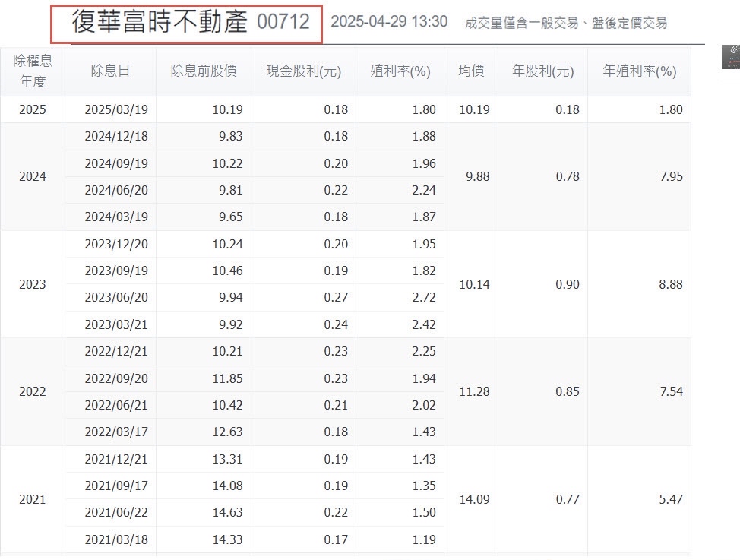The image size is (740, 560).
Task: Click the dark thumbnail icon at right edge
Action: coord(731,57)
